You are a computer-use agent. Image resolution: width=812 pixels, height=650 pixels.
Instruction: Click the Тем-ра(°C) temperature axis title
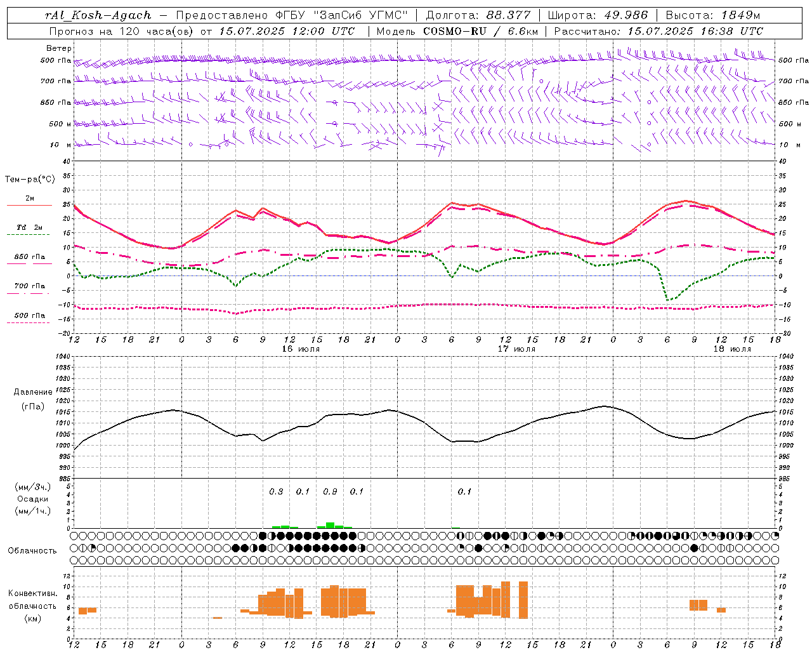pos(30,180)
